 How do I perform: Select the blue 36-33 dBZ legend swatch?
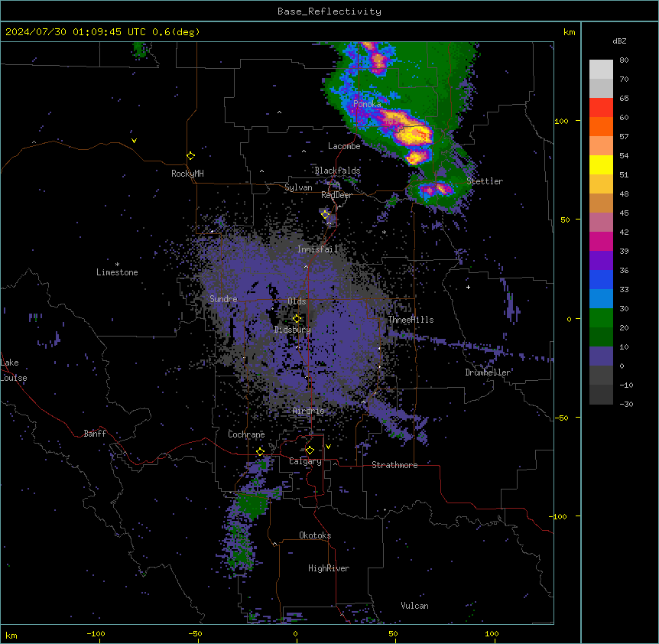click(601, 279)
